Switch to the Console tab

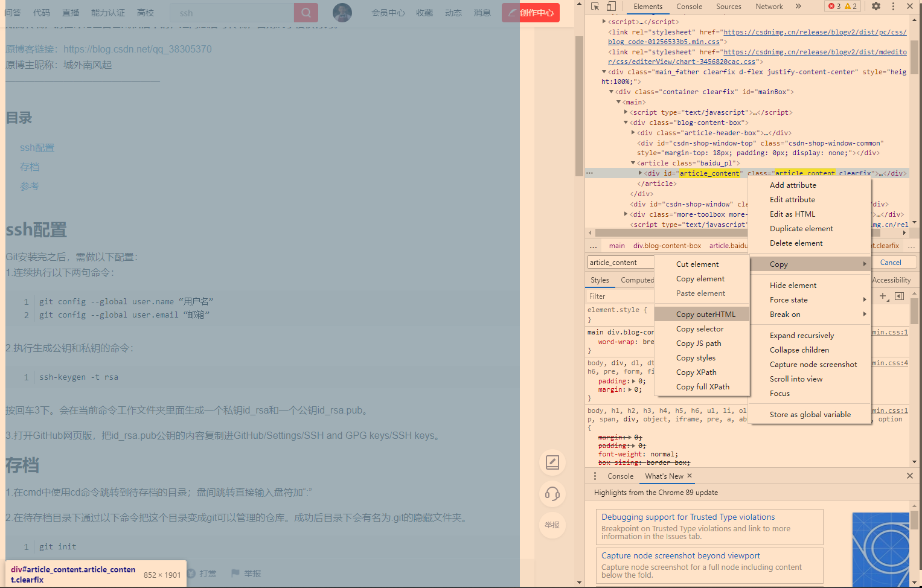[689, 6]
